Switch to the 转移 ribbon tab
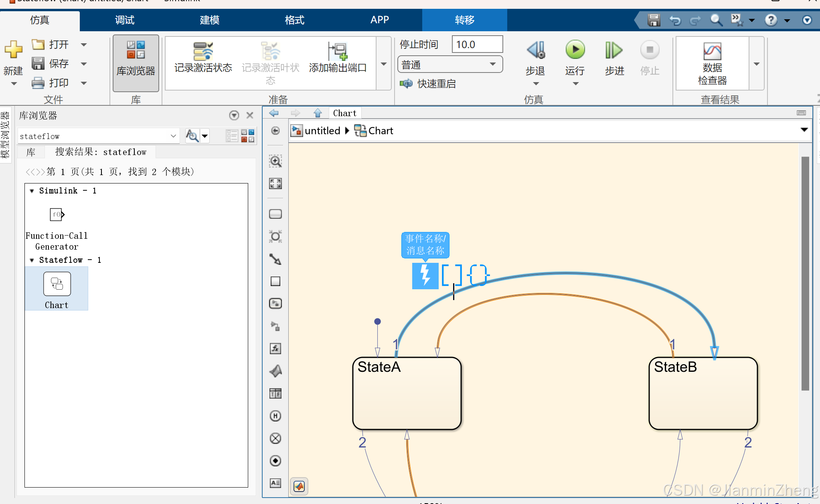This screenshot has height=504, width=820. 464,20
